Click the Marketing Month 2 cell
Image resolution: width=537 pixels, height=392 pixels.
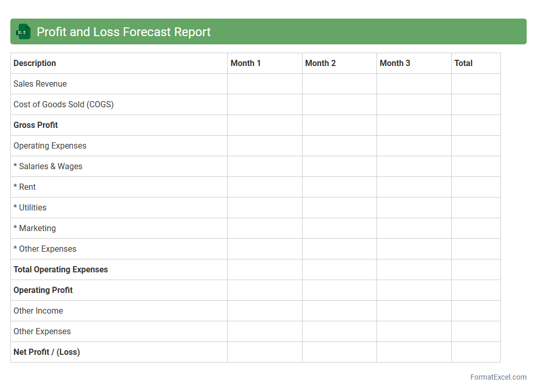pos(339,228)
